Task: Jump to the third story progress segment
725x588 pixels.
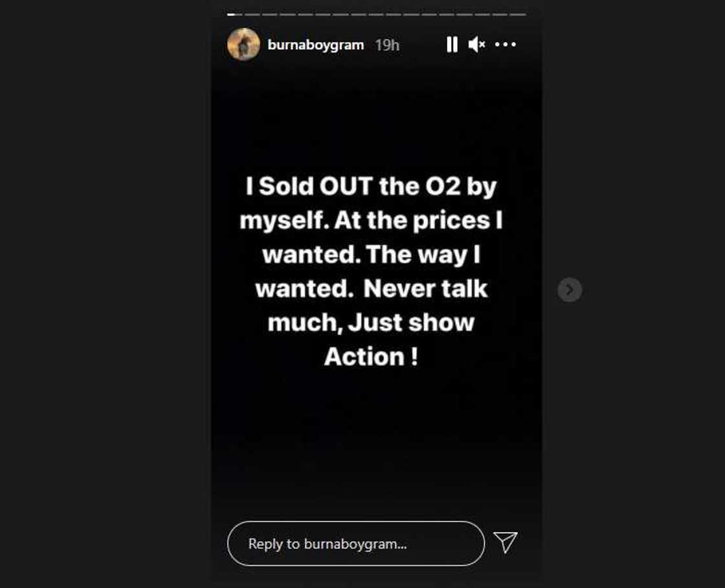Action: 269,14
